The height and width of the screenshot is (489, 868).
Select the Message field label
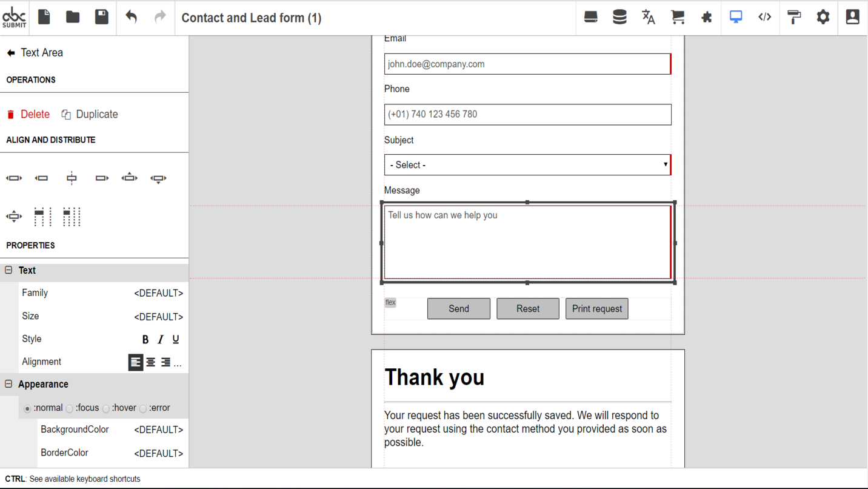pos(402,191)
